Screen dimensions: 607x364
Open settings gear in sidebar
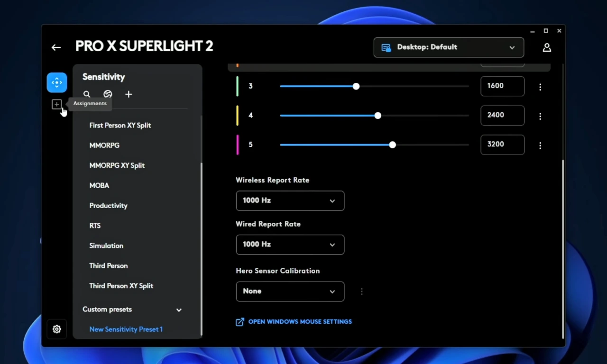pyautogui.click(x=57, y=329)
